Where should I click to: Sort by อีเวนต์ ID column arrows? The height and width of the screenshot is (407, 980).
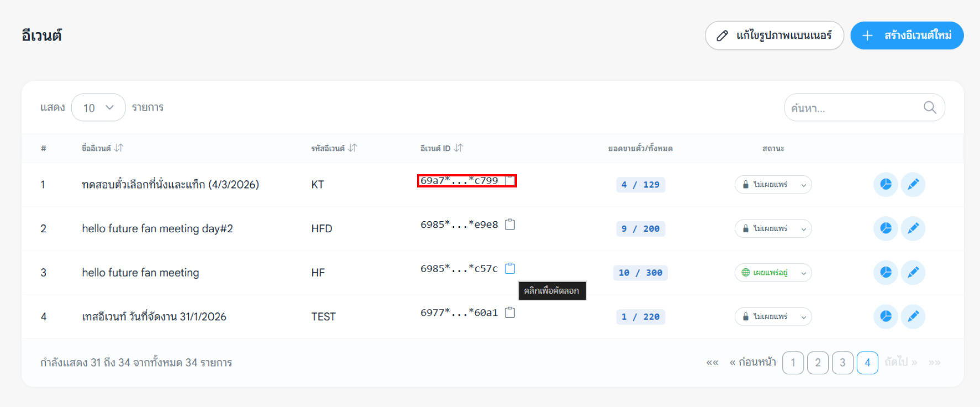tap(458, 148)
